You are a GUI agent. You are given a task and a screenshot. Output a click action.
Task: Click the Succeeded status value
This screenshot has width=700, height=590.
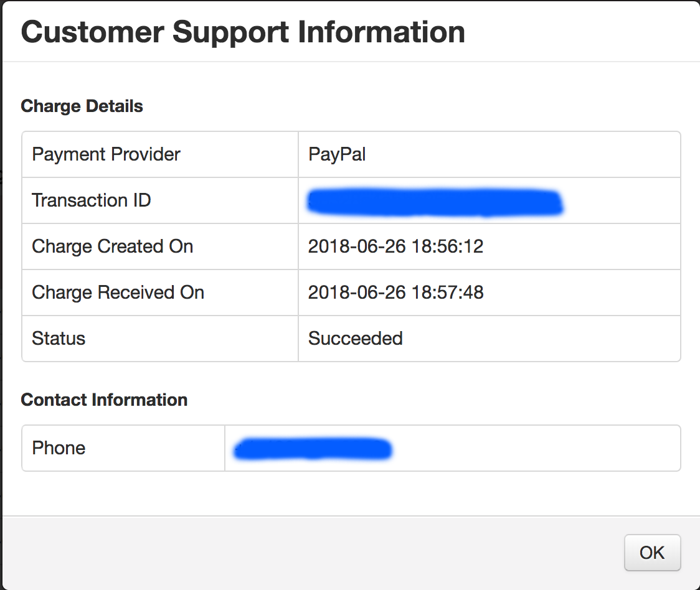(x=355, y=339)
